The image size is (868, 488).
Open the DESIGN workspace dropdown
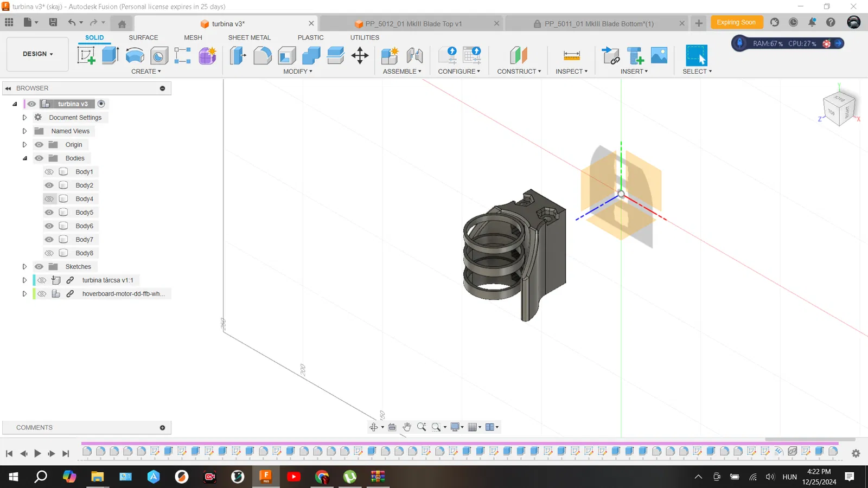pyautogui.click(x=37, y=54)
